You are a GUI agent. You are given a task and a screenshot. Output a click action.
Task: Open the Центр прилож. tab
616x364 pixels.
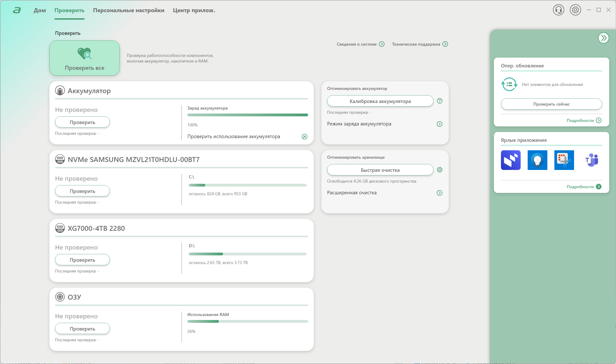[194, 10]
